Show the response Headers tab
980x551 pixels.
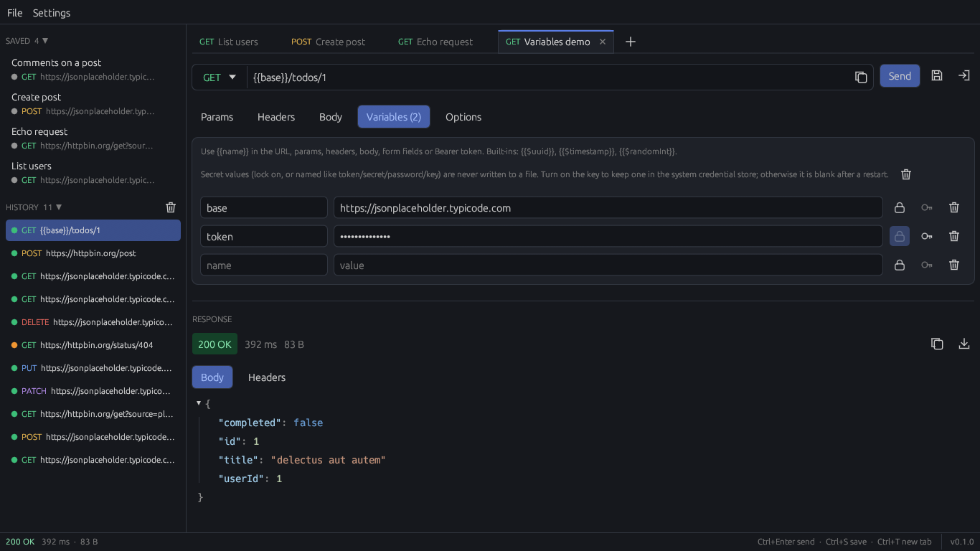267,377
